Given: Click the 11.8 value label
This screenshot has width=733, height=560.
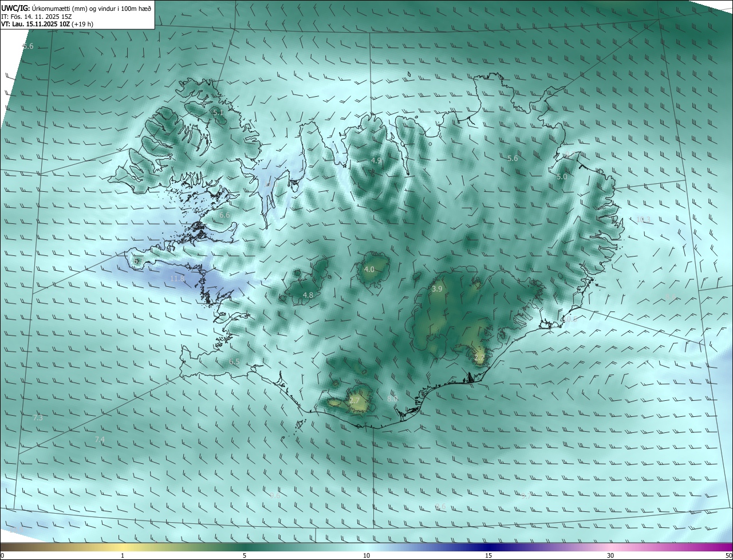Looking at the screenshot, I should coord(178,279).
